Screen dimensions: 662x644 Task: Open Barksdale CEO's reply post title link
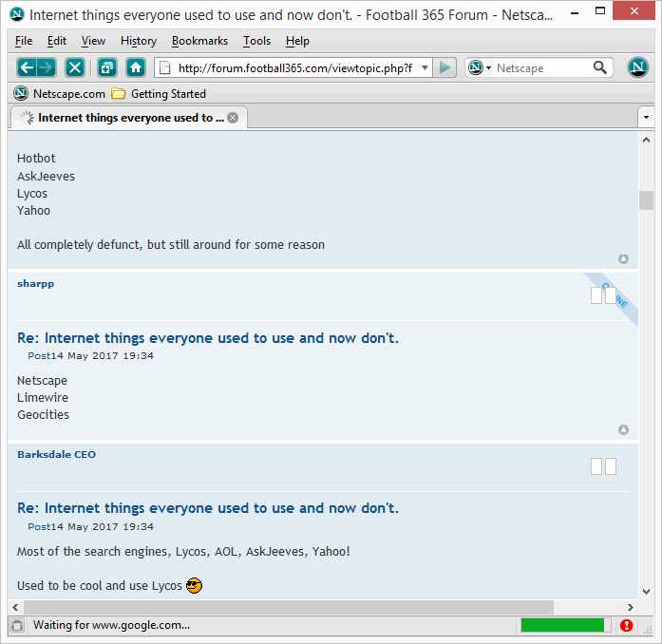pyautogui.click(x=208, y=508)
